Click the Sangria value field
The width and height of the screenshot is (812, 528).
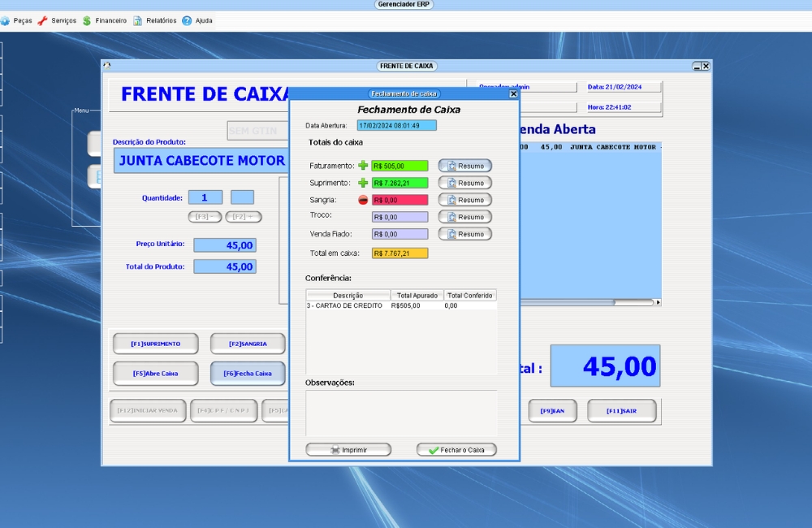400,200
